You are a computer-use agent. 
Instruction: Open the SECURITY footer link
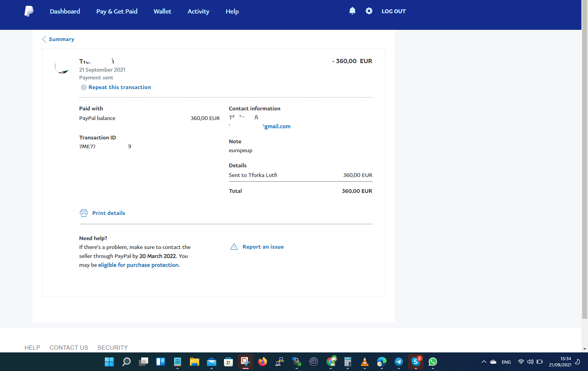(113, 347)
